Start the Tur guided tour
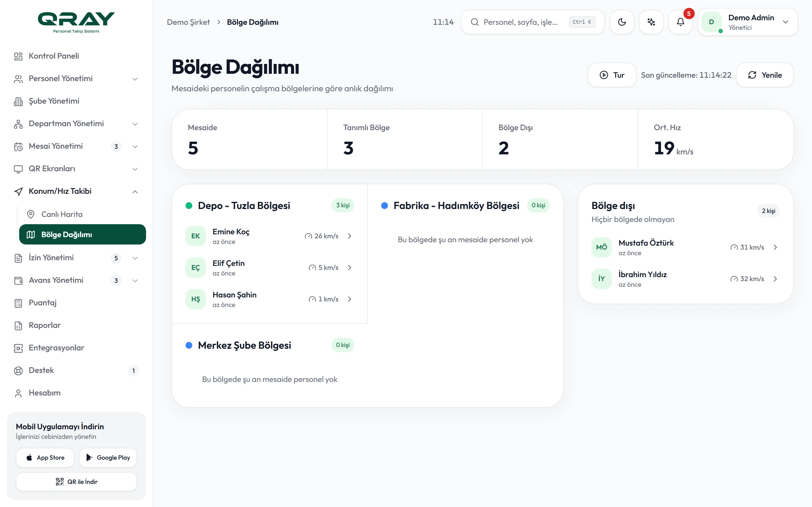 (x=612, y=75)
